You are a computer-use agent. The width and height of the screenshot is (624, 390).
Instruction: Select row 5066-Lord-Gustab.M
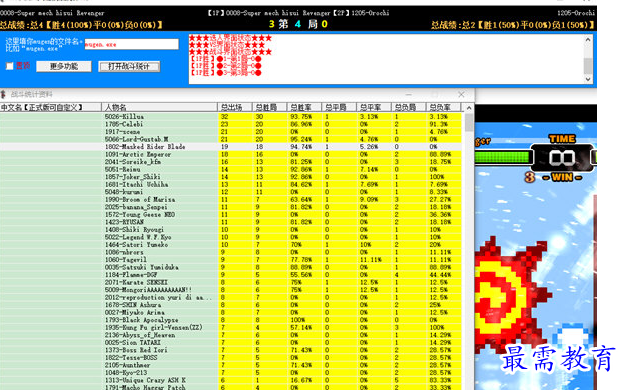pyautogui.click(x=231, y=139)
